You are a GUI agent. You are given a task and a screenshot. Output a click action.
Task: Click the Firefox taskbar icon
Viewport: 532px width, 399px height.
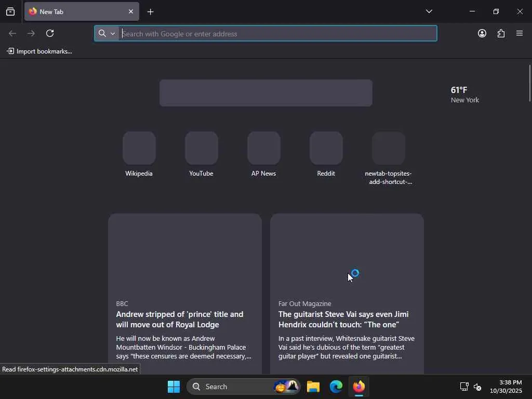point(358,387)
